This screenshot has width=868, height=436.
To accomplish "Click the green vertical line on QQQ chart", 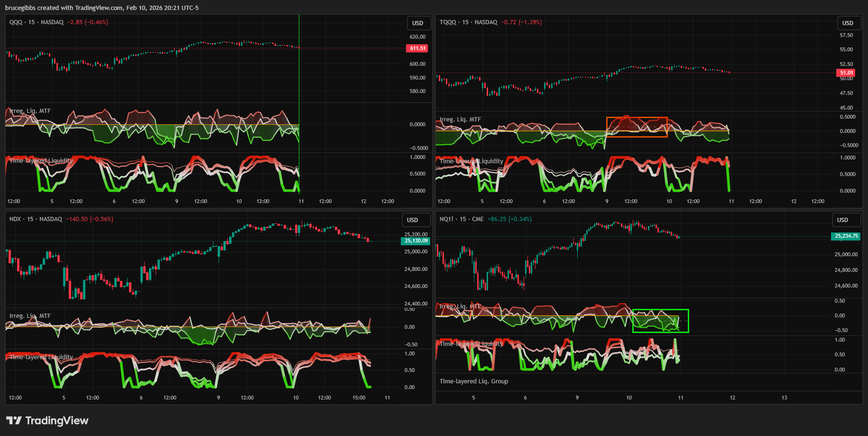I will [x=299, y=71].
